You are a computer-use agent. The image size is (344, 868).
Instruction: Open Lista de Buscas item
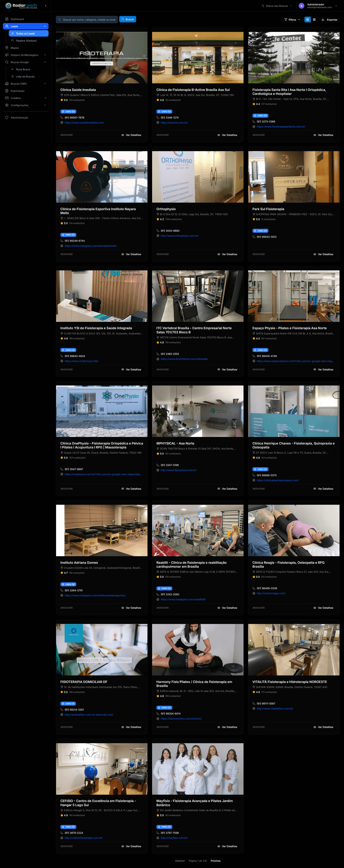pyautogui.click(x=29, y=77)
